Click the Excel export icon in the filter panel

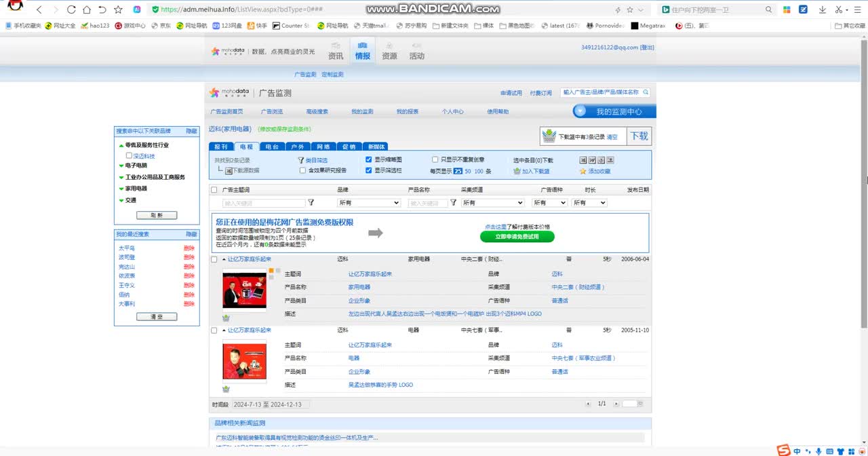pyautogui.click(x=583, y=160)
